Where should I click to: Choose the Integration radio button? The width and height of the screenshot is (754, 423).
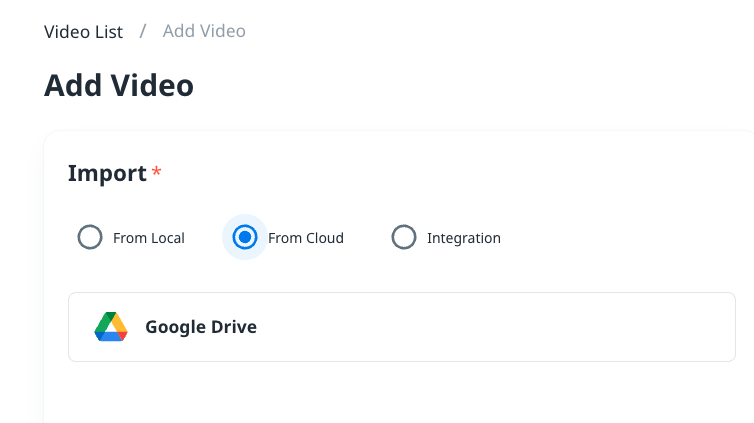tap(403, 238)
